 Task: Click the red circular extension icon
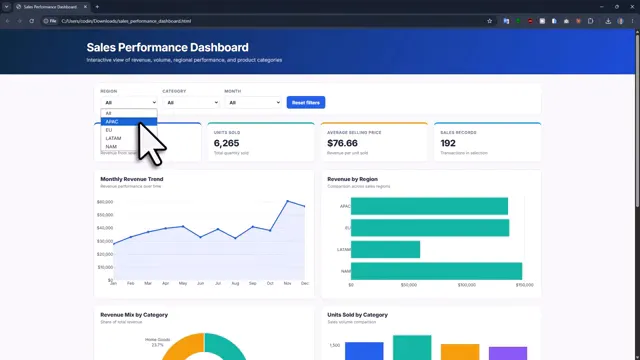(530, 21)
